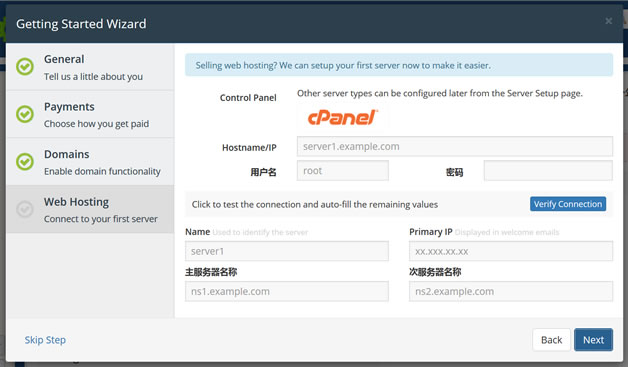
Task: Click the Control Panel label
Action: [248, 98]
